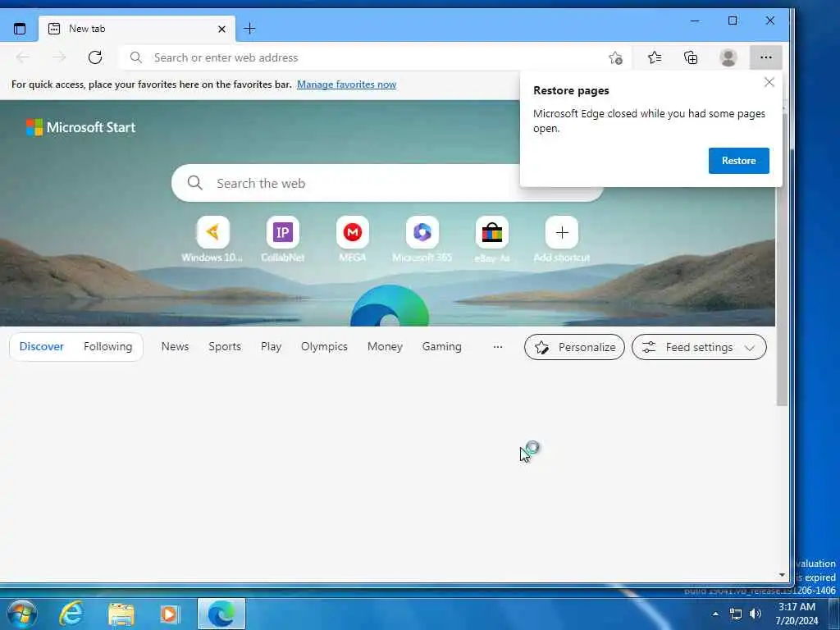Show hidden tray icons arrow
The height and width of the screenshot is (630, 840).
(715, 614)
